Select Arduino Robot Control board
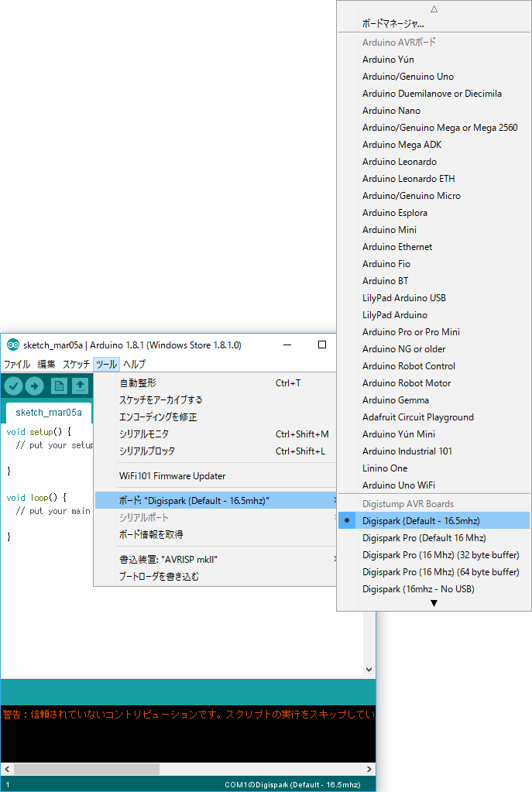Image resolution: width=532 pixels, height=792 pixels. coord(434,366)
